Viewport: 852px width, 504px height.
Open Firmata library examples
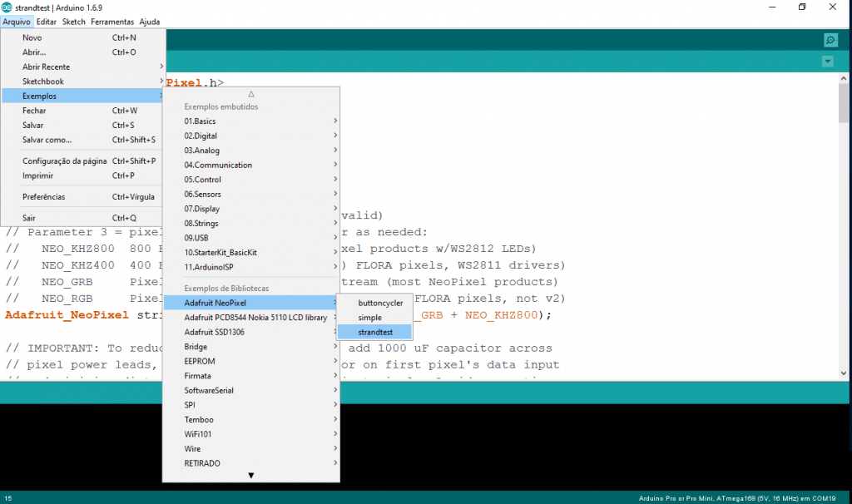coord(251,376)
